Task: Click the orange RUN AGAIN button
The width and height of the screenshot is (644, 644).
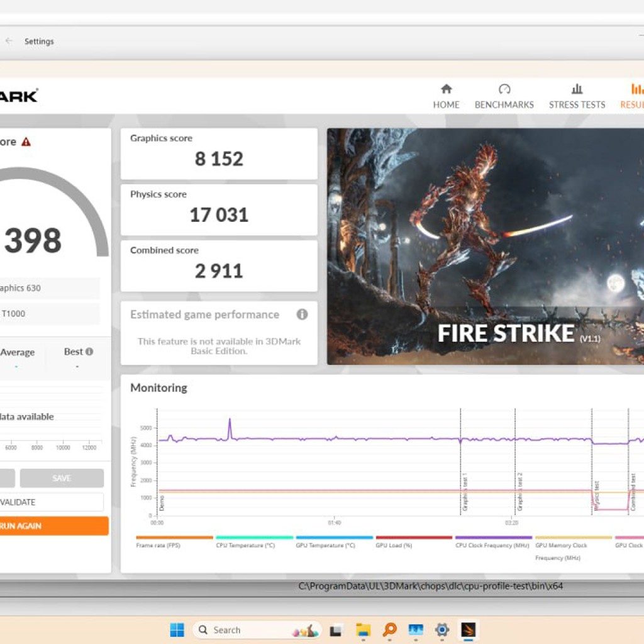Action: (54, 526)
